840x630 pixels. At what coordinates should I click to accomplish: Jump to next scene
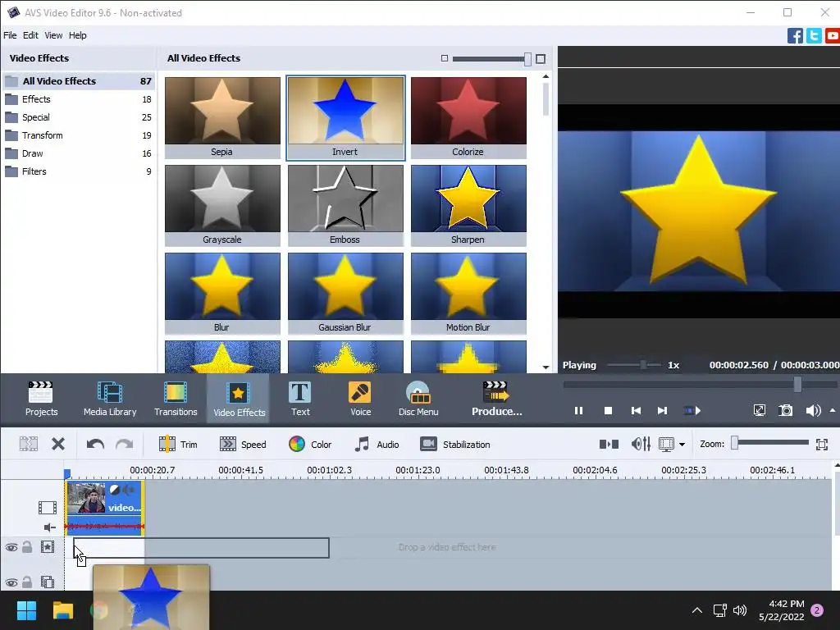click(x=692, y=411)
